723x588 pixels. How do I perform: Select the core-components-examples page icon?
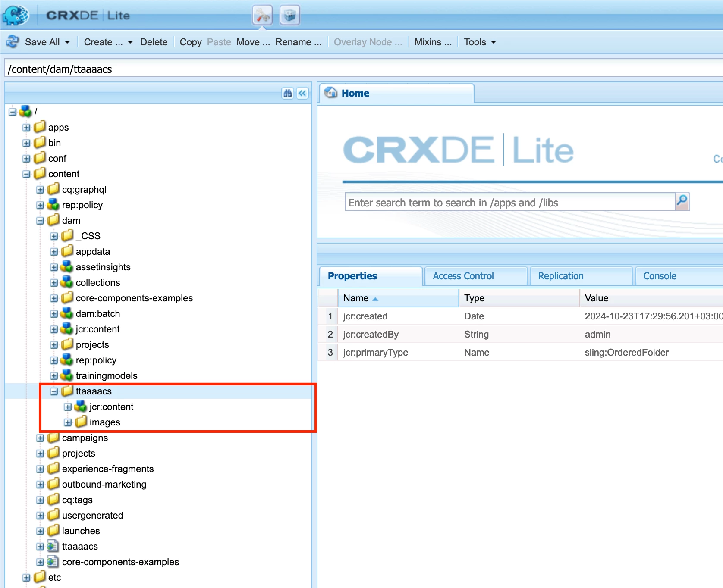click(53, 562)
